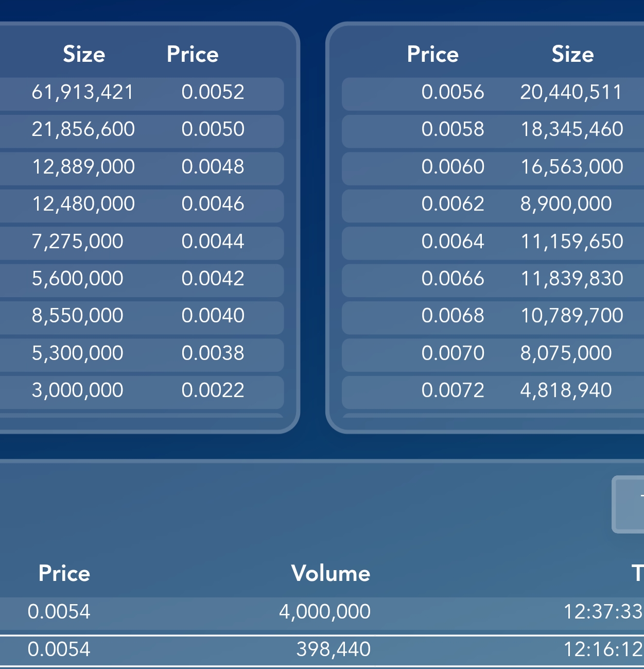Screen dimensions: 644x669
Task: Select bid row with size 21,856,600
Action: [x=142, y=131]
